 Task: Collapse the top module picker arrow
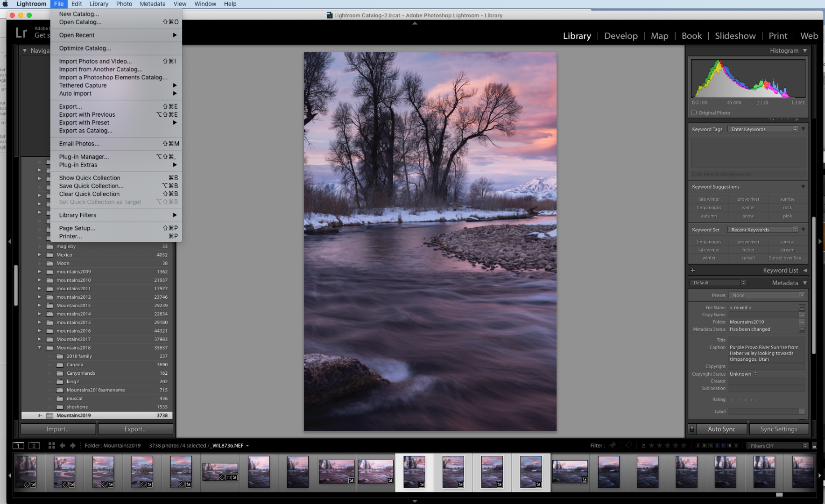[x=415, y=23]
